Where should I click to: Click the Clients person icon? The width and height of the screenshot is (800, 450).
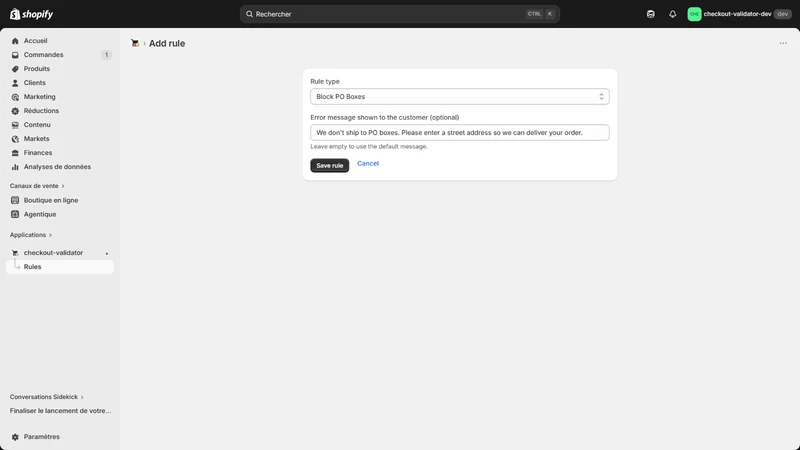[x=15, y=83]
